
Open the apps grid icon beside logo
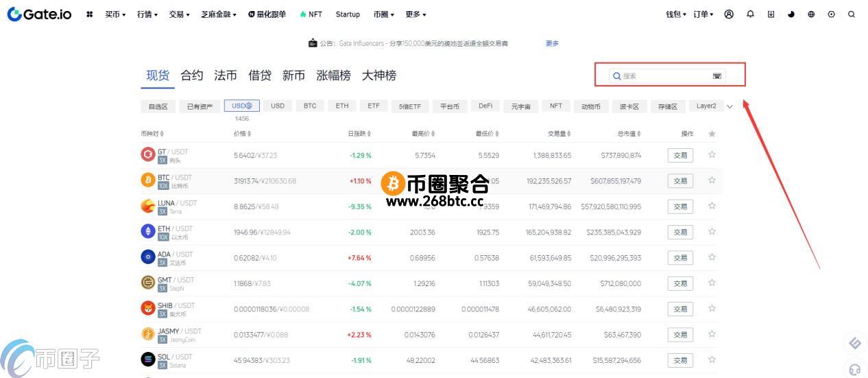tap(89, 14)
